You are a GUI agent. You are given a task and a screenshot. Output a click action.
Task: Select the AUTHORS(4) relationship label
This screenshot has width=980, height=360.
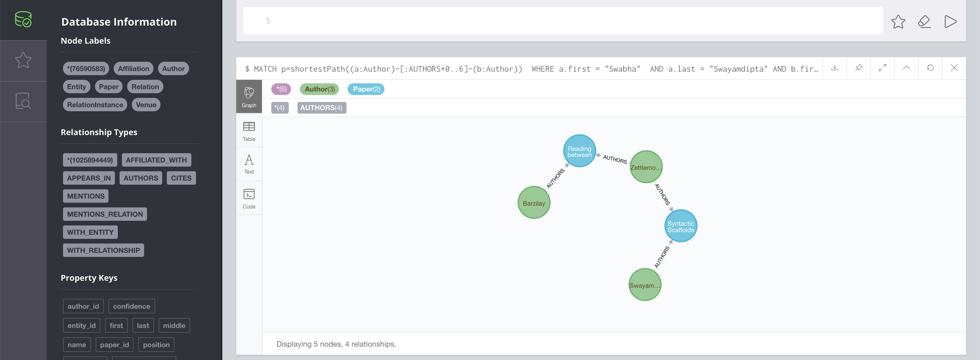(321, 108)
